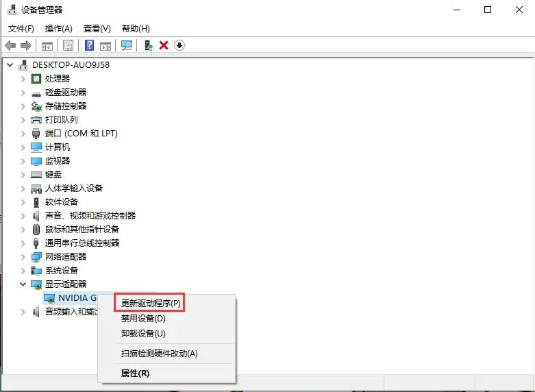Select 禁用设备(D) in the context menu

pos(143,319)
